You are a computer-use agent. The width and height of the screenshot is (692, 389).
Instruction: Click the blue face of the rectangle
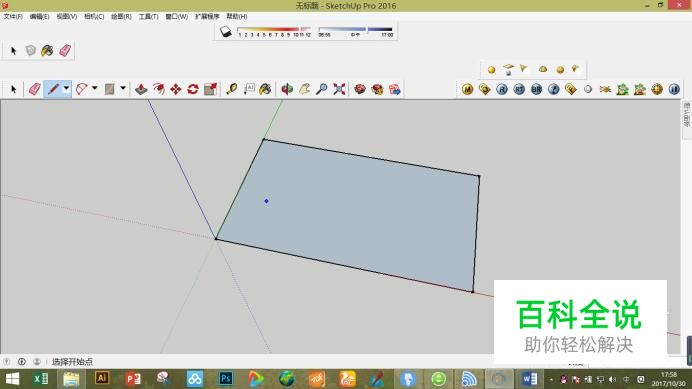(x=353, y=216)
